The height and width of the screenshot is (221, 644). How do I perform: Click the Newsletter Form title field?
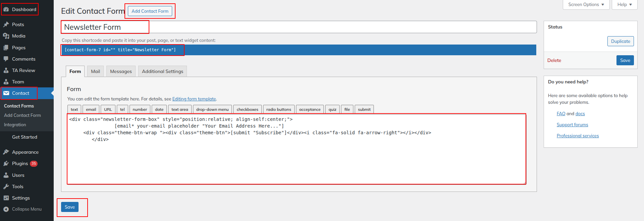tap(299, 27)
